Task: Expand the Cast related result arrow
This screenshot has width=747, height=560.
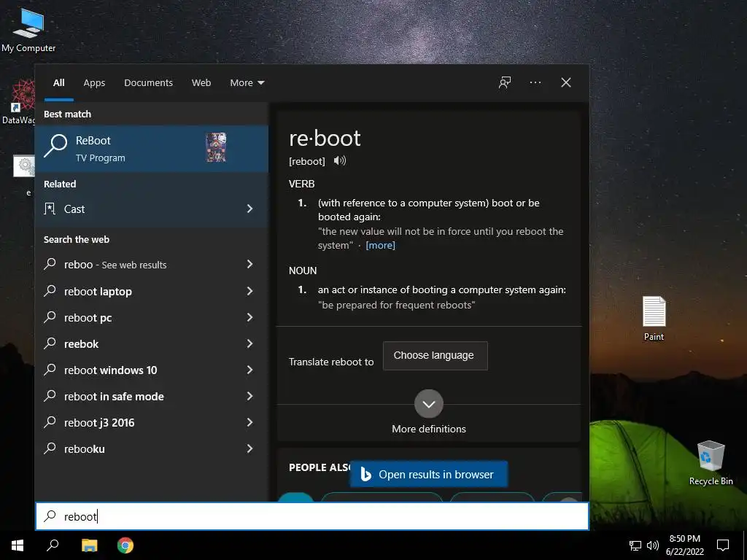Action: (x=250, y=209)
